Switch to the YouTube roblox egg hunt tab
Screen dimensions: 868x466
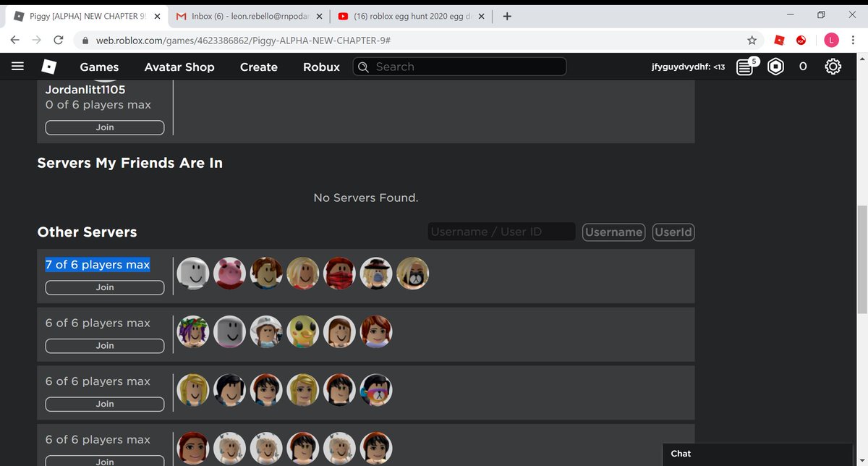point(410,16)
